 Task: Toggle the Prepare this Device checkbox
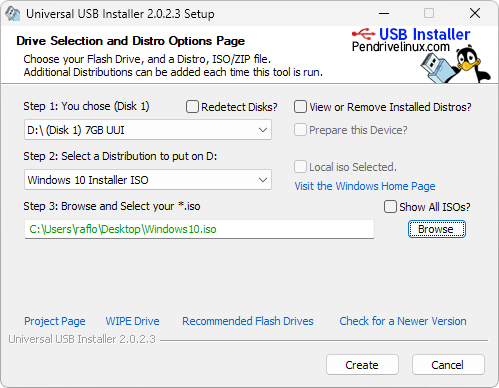(x=300, y=130)
